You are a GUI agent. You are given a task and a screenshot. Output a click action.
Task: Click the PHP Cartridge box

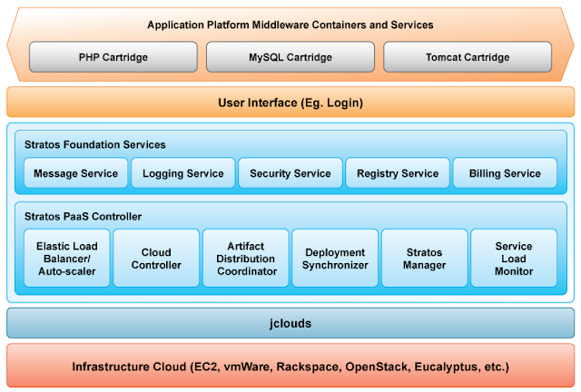[x=113, y=57]
